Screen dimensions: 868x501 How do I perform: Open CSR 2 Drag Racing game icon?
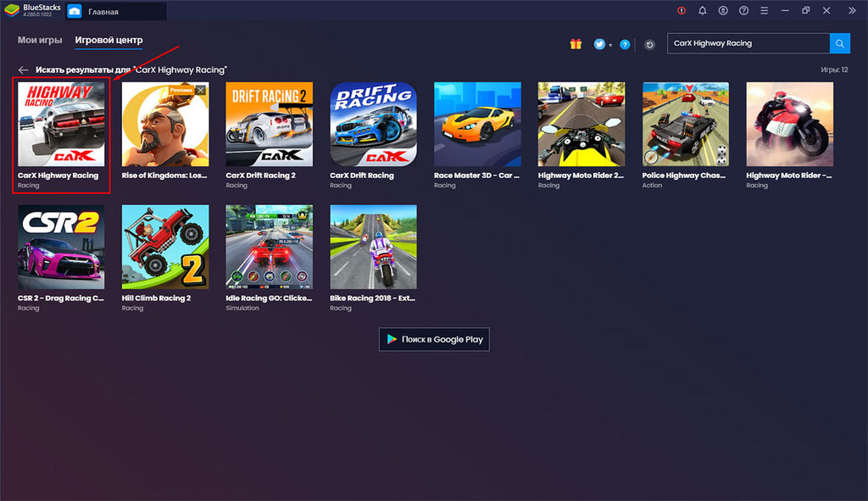(61, 247)
